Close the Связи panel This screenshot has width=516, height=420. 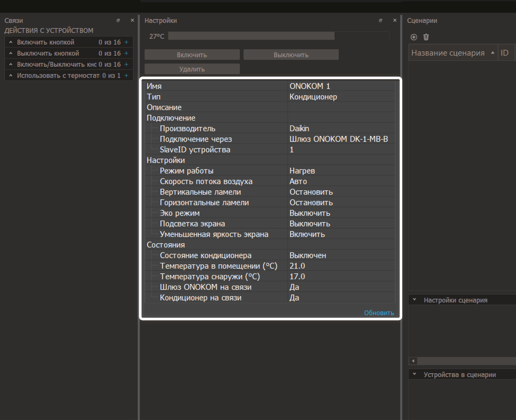[x=132, y=21]
